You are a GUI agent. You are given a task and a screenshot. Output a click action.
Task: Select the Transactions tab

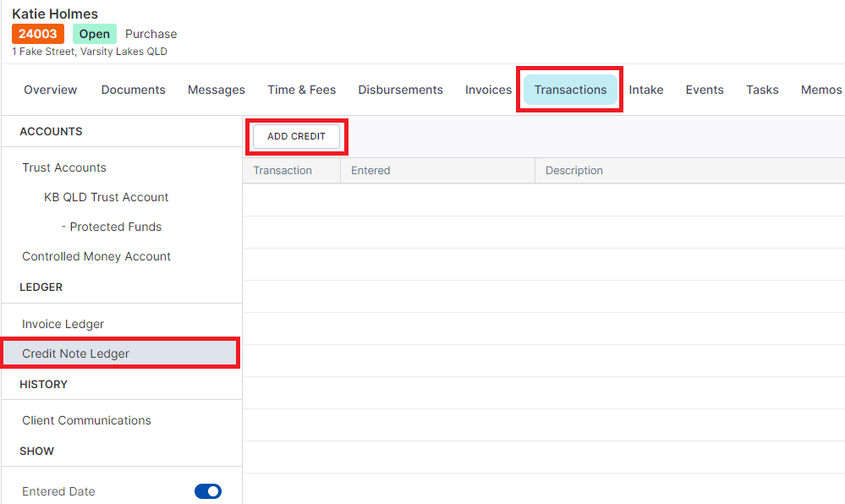[570, 90]
